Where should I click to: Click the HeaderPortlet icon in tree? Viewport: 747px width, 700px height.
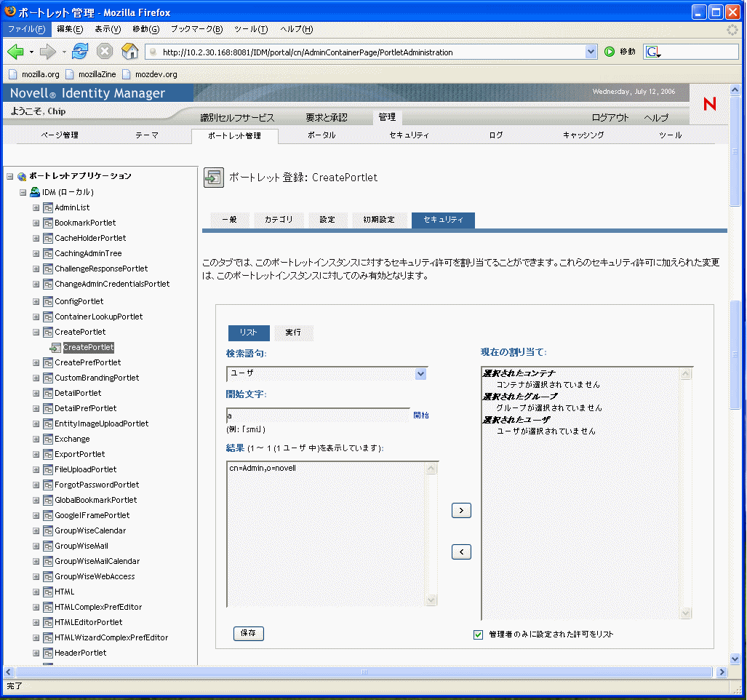[x=47, y=653]
